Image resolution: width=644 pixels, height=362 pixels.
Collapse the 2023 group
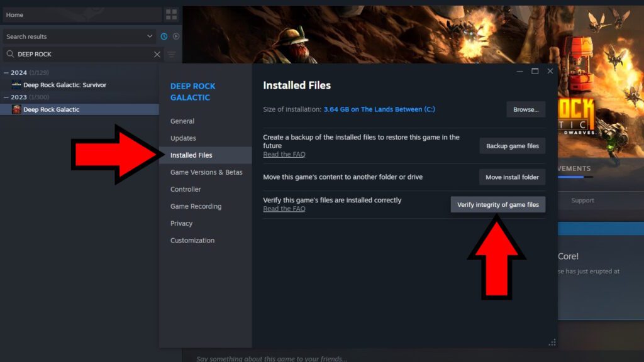[x=6, y=97]
